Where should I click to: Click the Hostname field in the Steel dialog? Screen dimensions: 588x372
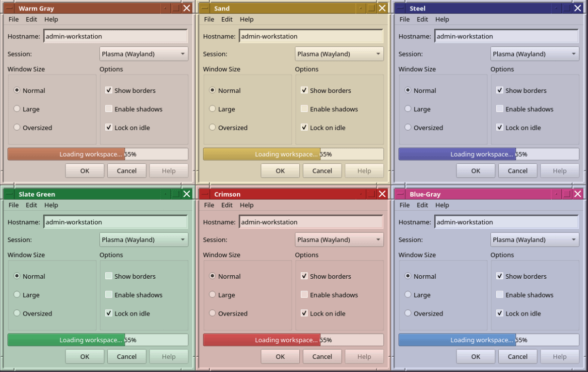[506, 36]
